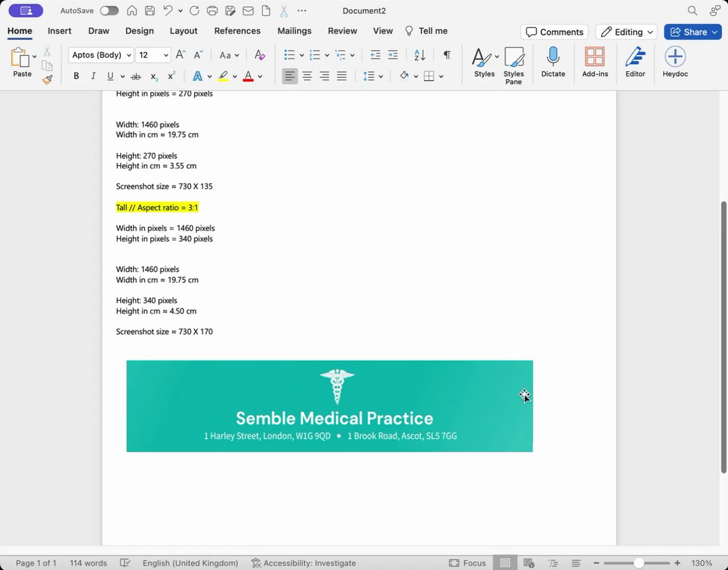This screenshot has height=570, width=728.
Task: Click the Save icon in title bar
Action: 150,11
